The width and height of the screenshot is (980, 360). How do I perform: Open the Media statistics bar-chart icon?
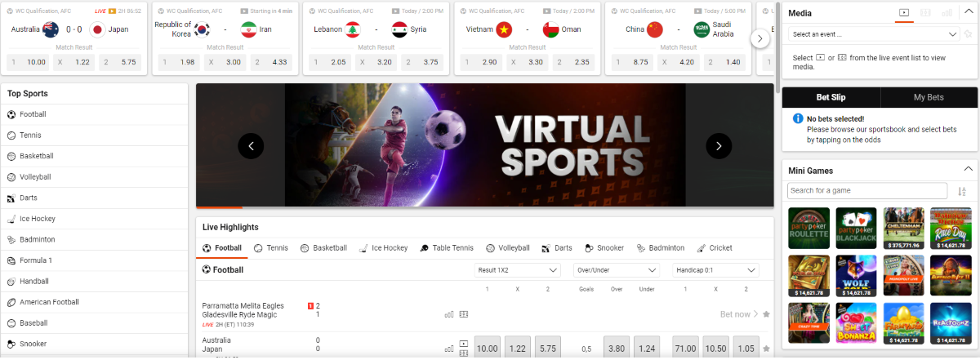coord(947,13)
